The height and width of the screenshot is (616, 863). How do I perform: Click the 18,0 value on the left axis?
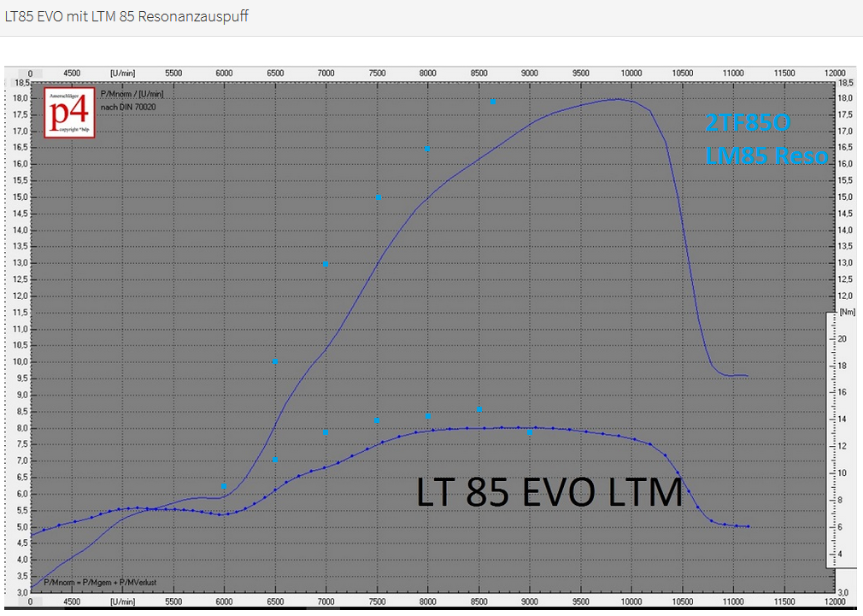click(x=21, y=98)
